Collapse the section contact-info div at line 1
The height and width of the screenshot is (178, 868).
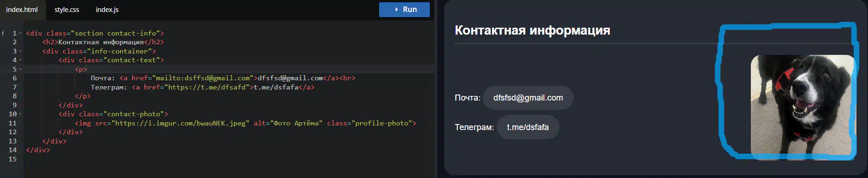coord(20,33)
